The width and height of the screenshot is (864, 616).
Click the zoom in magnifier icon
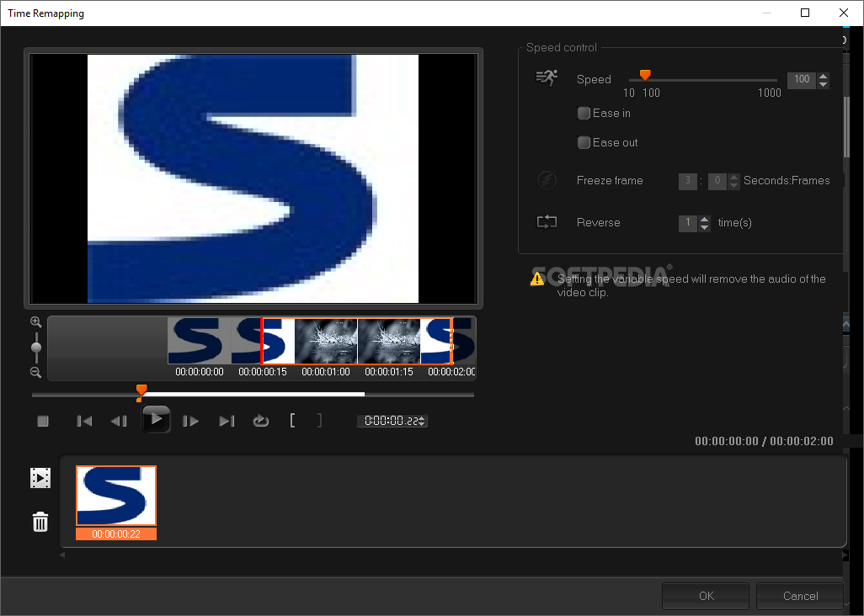click(x=36, y=322)
